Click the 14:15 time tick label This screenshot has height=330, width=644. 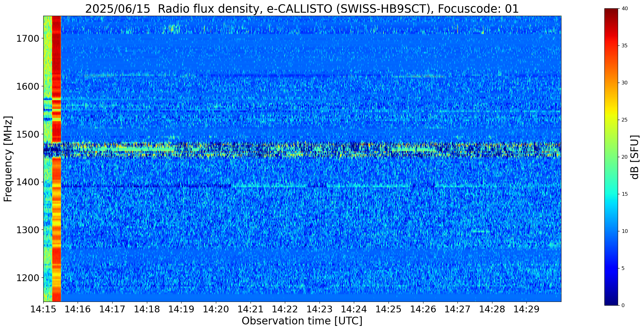[x=43, y=309]
